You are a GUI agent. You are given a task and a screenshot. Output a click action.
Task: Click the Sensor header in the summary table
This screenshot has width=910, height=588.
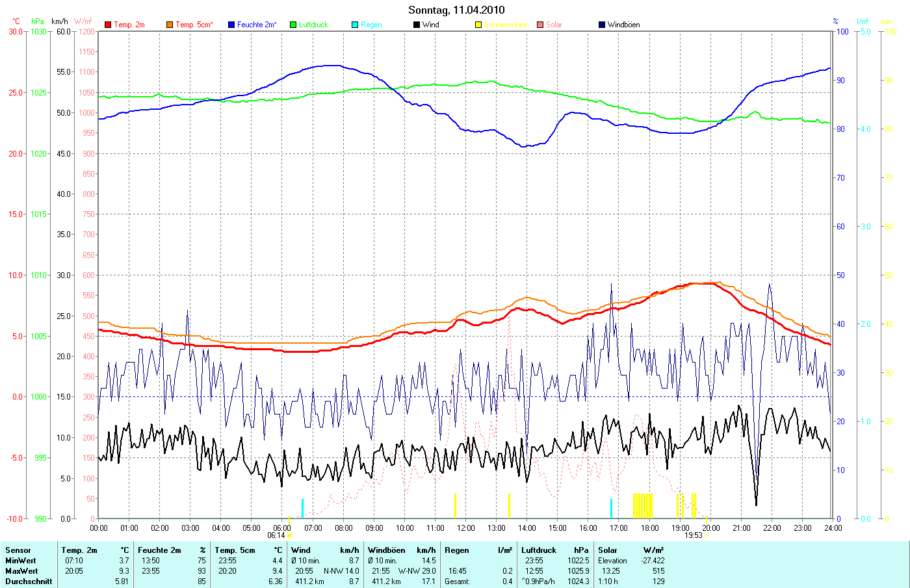pyautogui.click(x=18, y=550)
